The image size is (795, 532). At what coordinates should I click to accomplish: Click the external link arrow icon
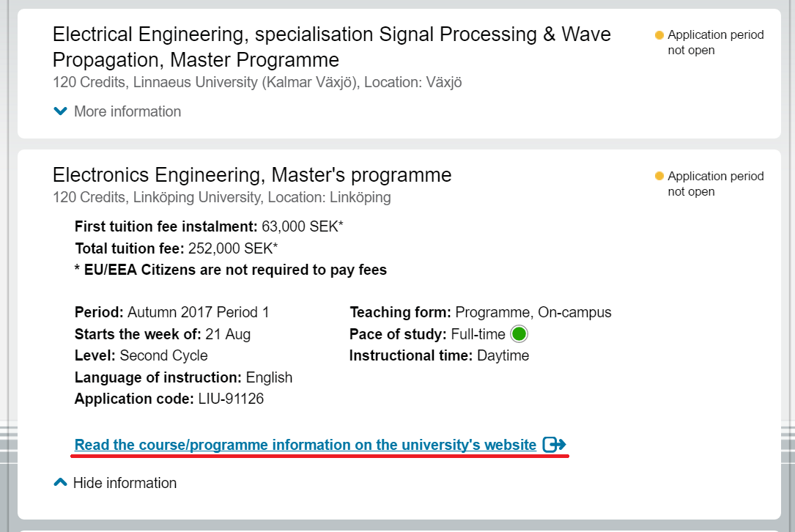tap(555, 445)
